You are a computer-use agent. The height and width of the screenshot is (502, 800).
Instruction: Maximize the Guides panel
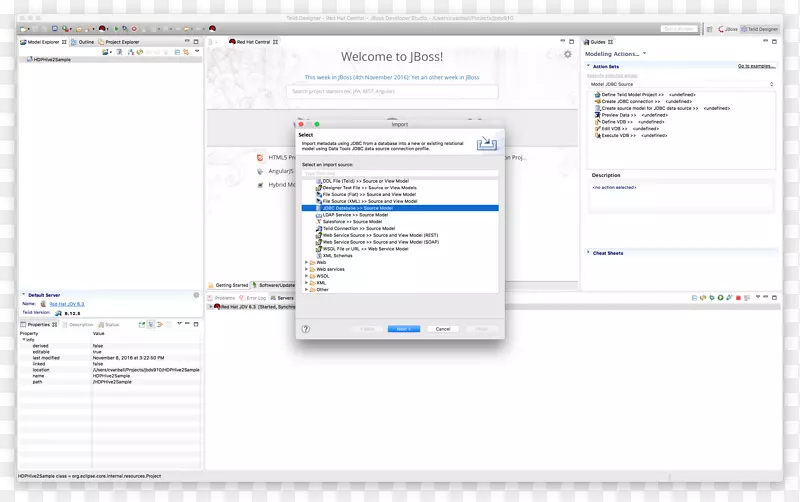(774, 42)
